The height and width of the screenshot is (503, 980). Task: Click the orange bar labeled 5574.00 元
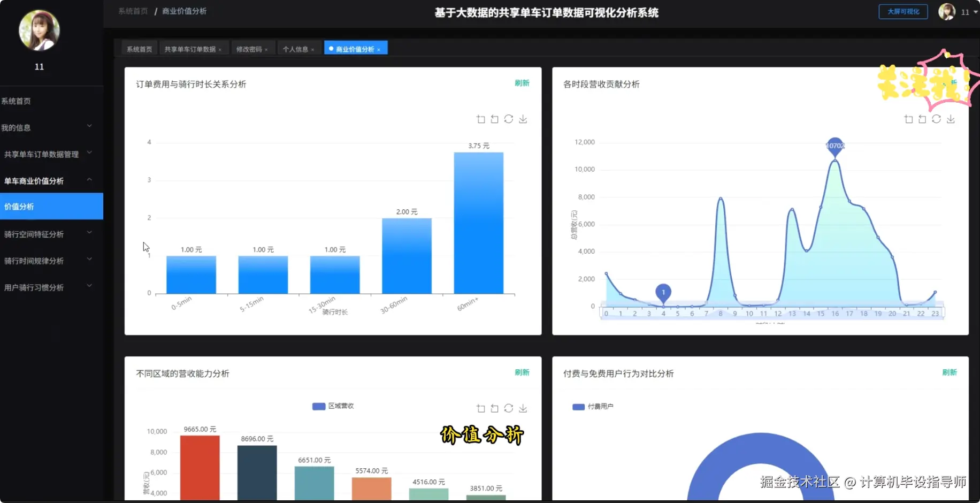tap(372, 489)
